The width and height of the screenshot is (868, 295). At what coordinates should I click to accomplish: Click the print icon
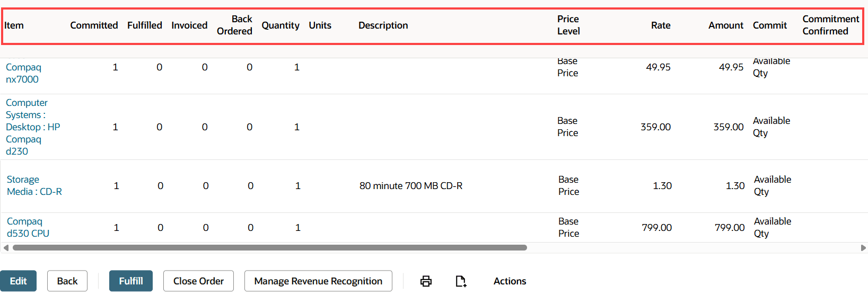point(426,281)
